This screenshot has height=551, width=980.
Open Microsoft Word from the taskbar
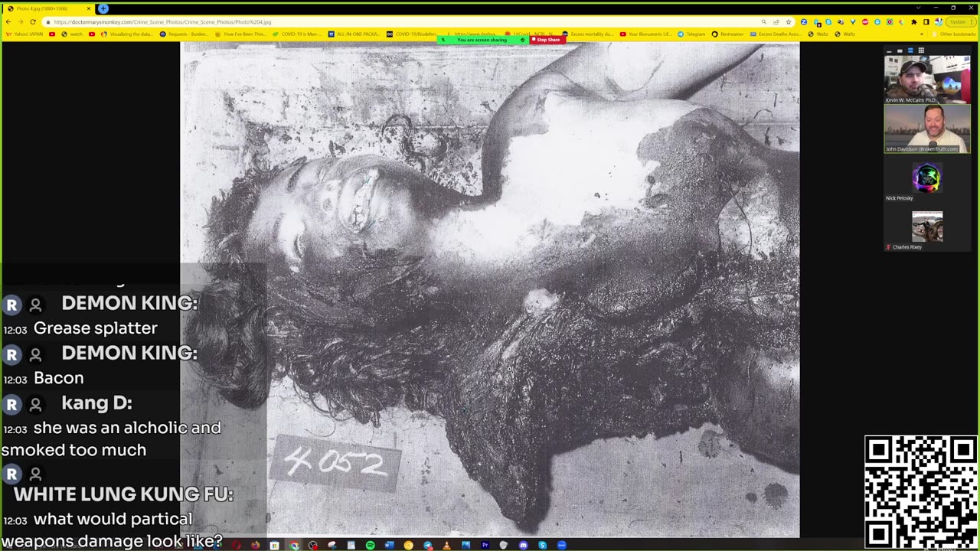[x=389, y=545]
